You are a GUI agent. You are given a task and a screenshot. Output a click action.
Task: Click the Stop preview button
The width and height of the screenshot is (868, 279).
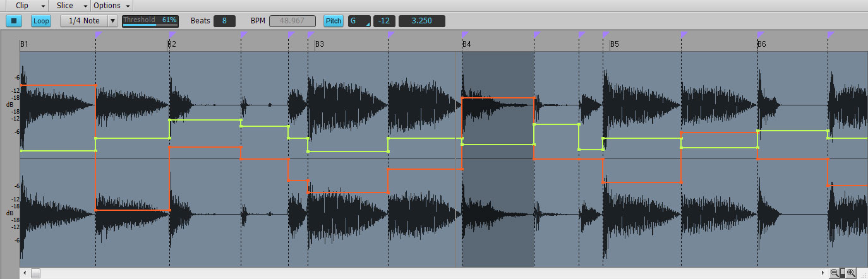(x=14, y=21)
